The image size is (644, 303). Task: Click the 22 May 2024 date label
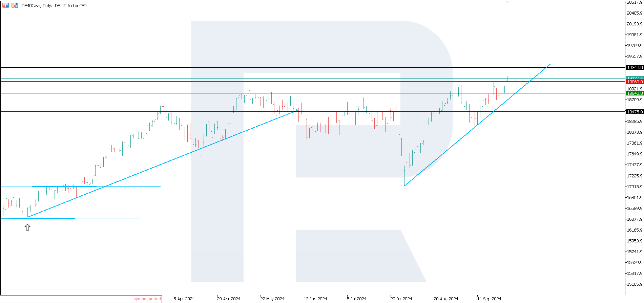pyautogui.click(x=272, y=299)
